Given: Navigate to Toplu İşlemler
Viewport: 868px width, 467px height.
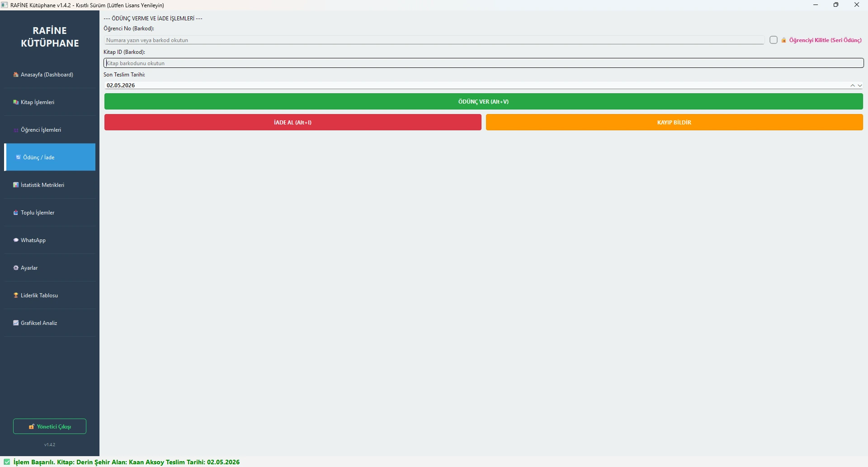Looking at the screenshot, I should (50, 213).
